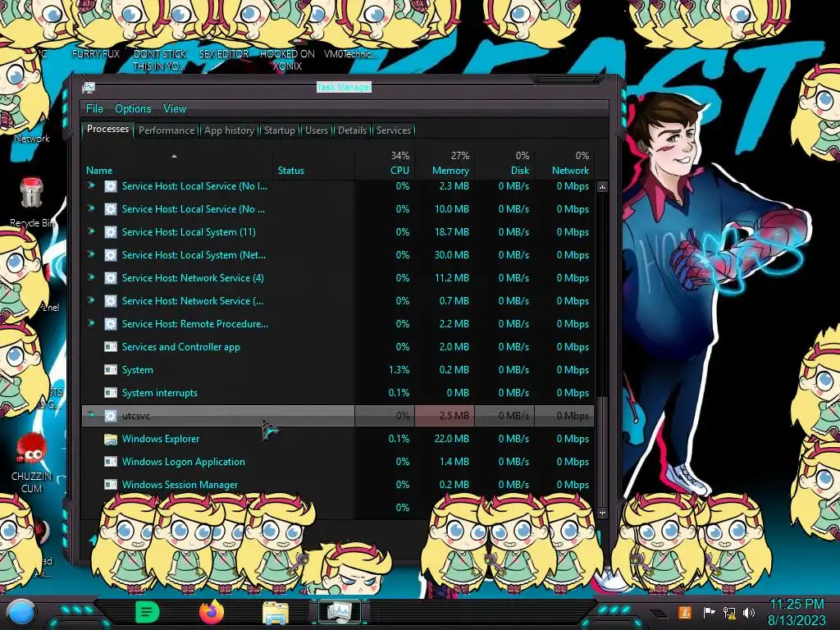Click the process list scrollbar up arrow
840x630 pixels.
(x=602, y=187)
